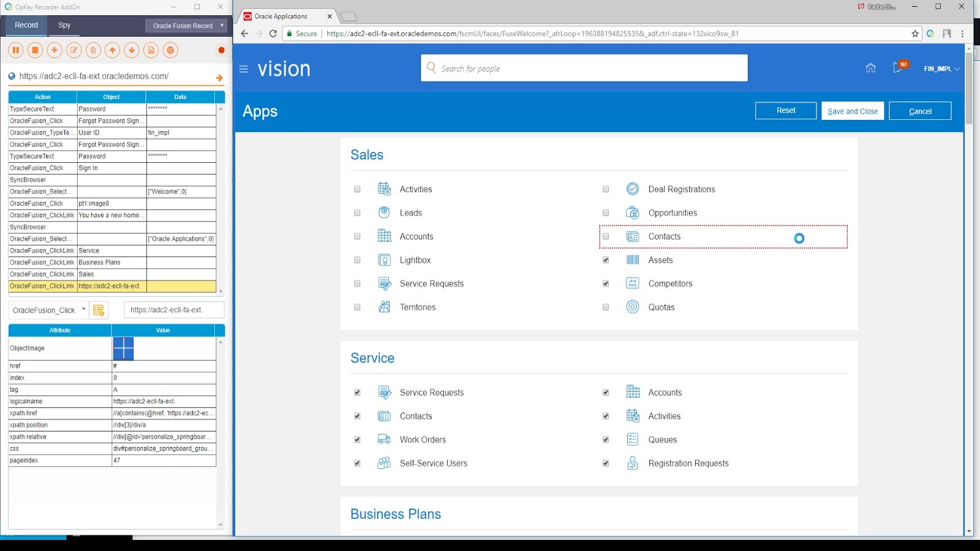The image size is (980, 551).
Task: Check the Opportunities checkbox
Action: (606, 213)
